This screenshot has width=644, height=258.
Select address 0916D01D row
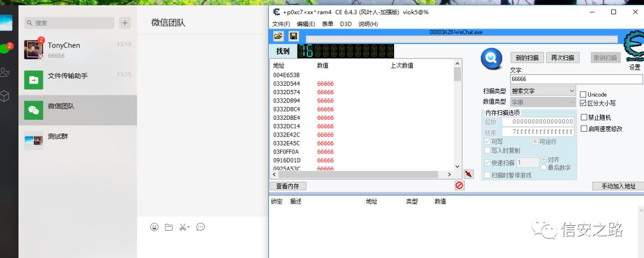point(363,160)
